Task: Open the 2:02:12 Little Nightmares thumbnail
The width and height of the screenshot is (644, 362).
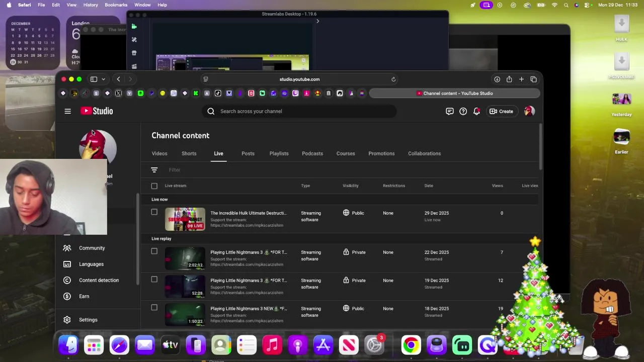Action: pyautogui.click(x=185, y=258)
